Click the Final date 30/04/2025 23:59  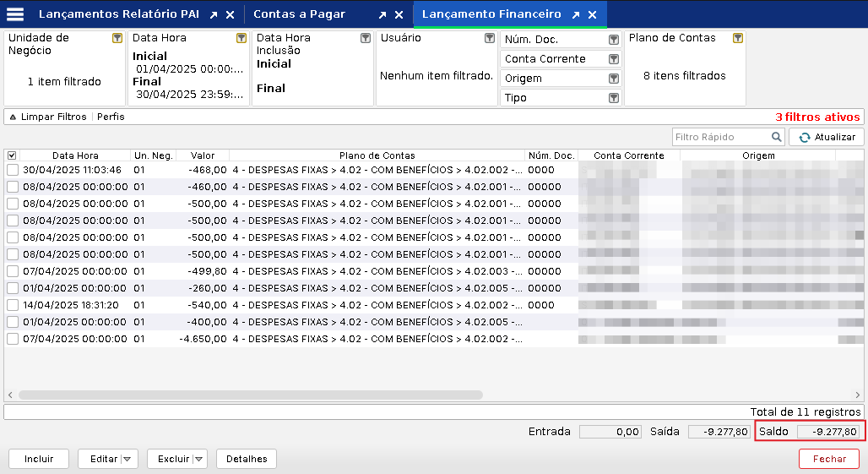point(190,95)
